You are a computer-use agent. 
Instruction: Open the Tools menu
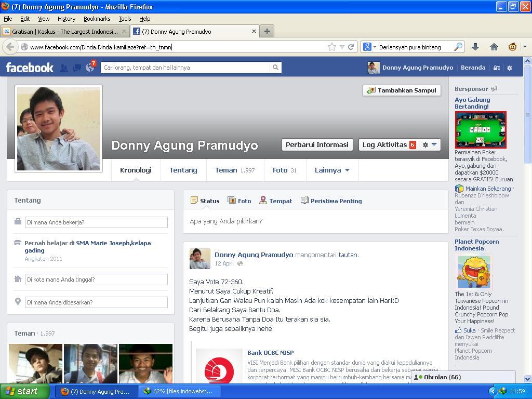[x=125, y=19]
